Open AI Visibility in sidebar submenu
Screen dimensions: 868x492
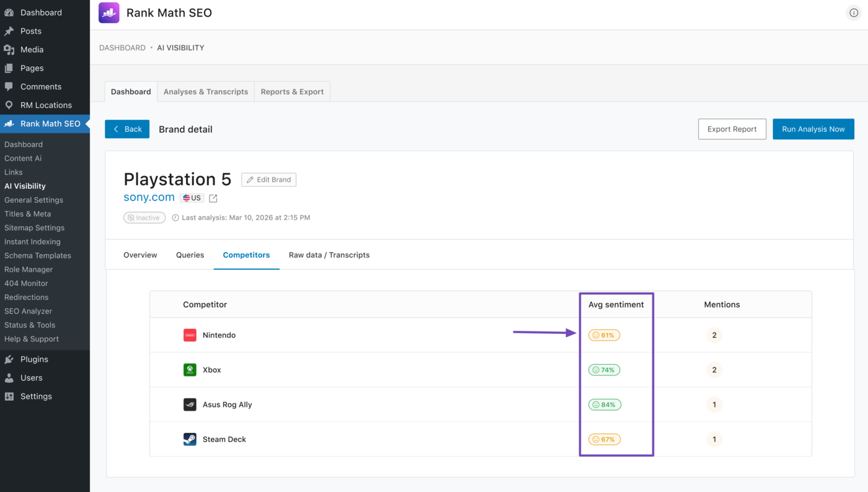[x=25, y=186]
